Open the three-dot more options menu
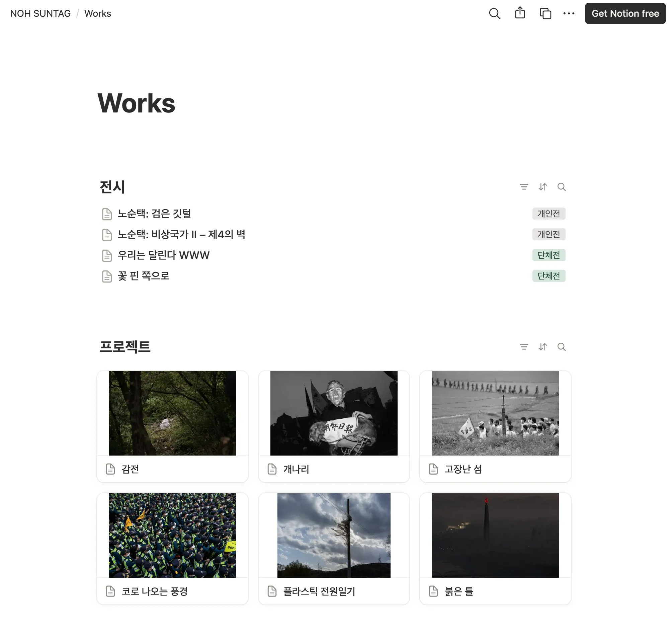 [x=568, y=13]
